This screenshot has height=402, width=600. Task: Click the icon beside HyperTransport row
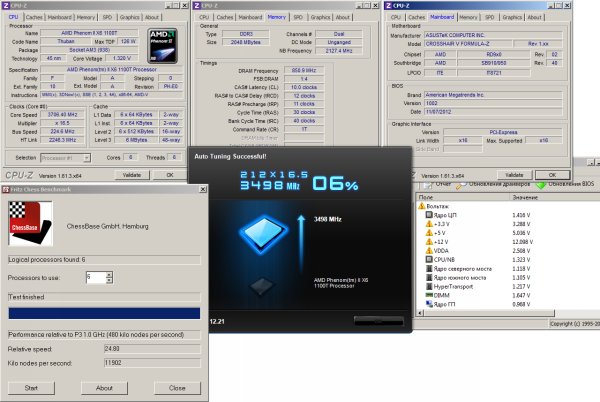429,286
